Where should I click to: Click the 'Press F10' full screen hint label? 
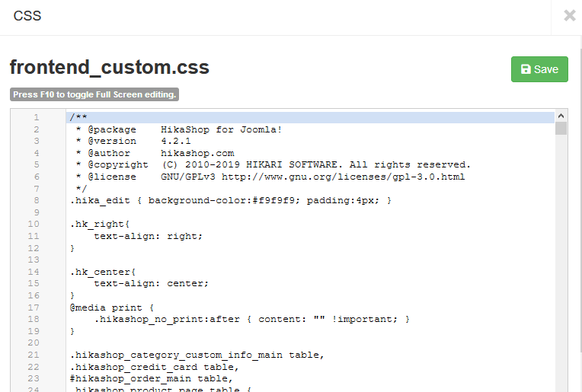click(x=94, y=94)
